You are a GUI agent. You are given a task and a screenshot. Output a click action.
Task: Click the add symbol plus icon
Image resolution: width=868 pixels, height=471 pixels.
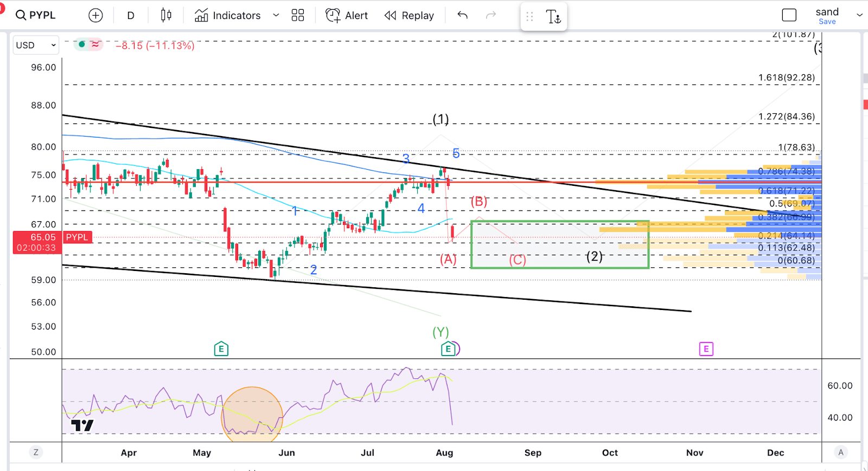(95, 16)
